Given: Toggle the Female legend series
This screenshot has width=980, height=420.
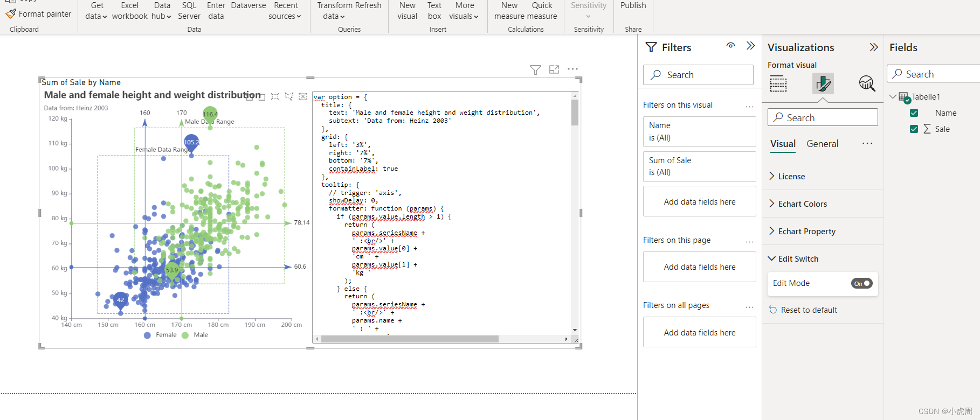Looking at the screenshot, I should [161, 335].
